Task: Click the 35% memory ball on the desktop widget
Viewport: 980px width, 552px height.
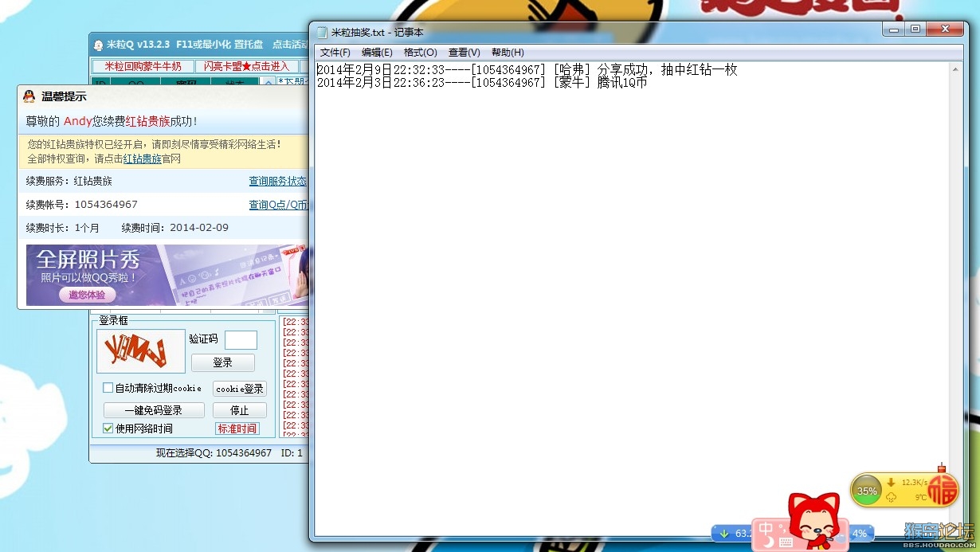Action: coord(867,491)
